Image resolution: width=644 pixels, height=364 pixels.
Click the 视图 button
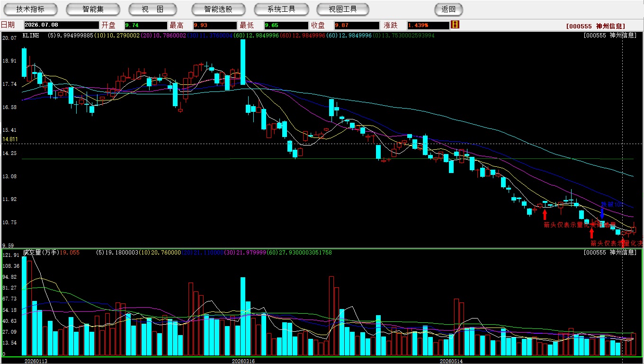coord(152,9)
